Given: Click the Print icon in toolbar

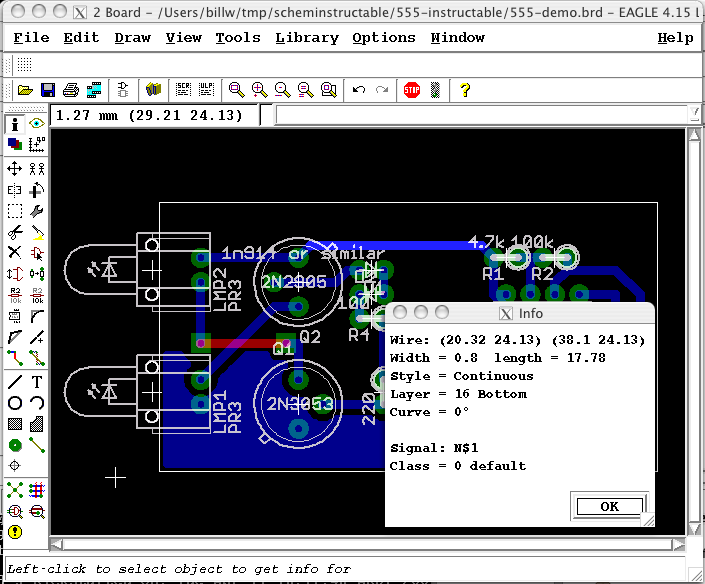Looking at the screenshot, I should tap(71, 90).
